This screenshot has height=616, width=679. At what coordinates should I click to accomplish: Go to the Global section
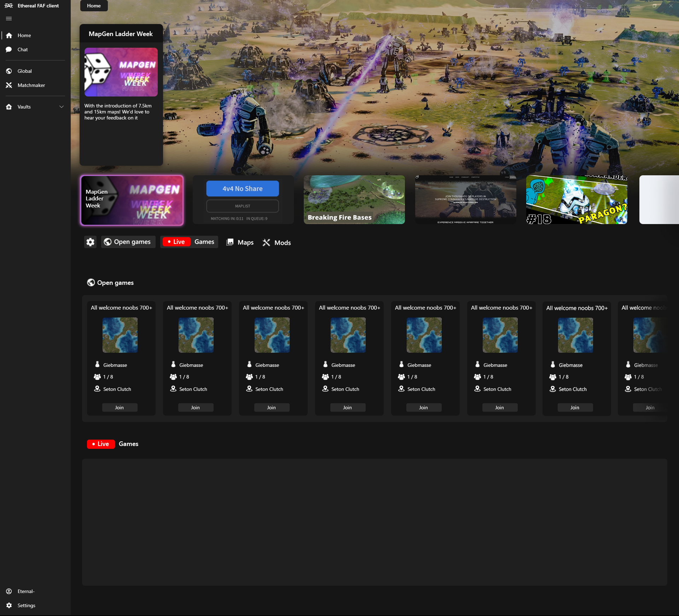35,71
